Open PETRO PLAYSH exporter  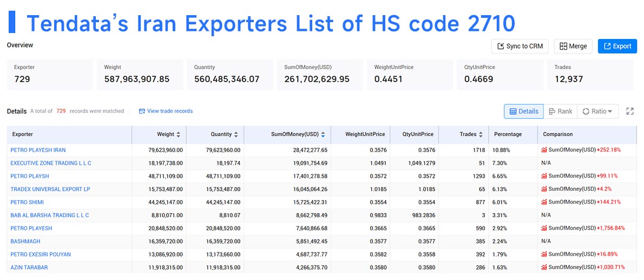30,176
